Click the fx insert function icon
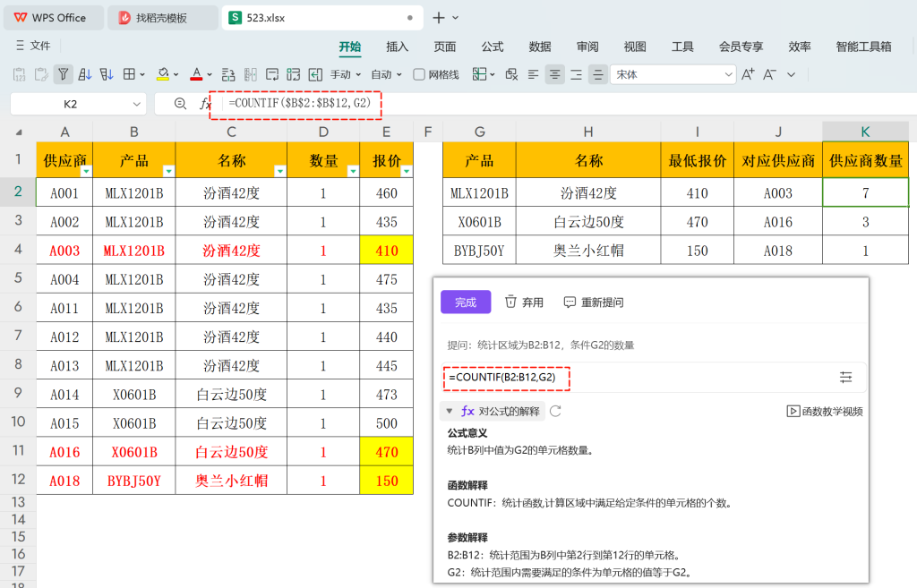This screenshot has width=917, height=588. pos(205,104)
